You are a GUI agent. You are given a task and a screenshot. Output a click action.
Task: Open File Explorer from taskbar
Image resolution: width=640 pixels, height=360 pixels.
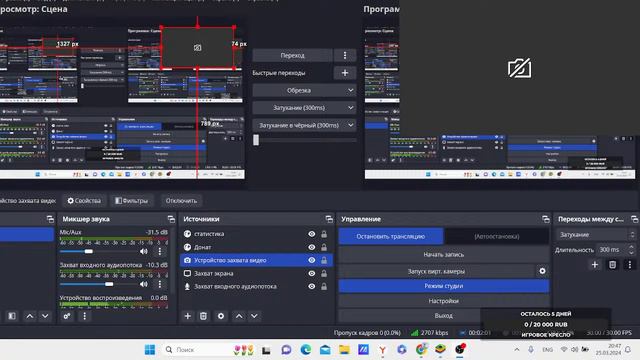pyautogui.click(x=344, y=350)
